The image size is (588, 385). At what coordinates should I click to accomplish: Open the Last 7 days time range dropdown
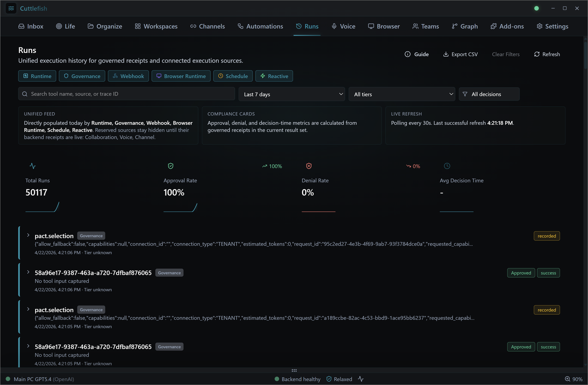point(292,94)
